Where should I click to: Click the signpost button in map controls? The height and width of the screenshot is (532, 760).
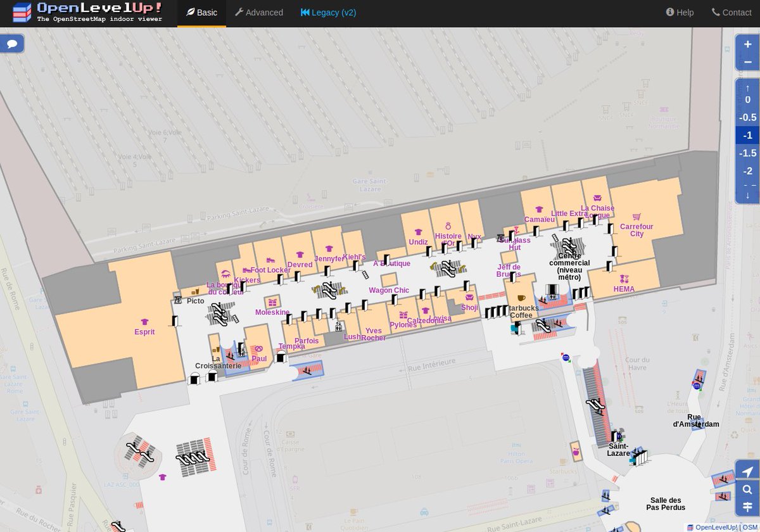(x=747, y=507)
